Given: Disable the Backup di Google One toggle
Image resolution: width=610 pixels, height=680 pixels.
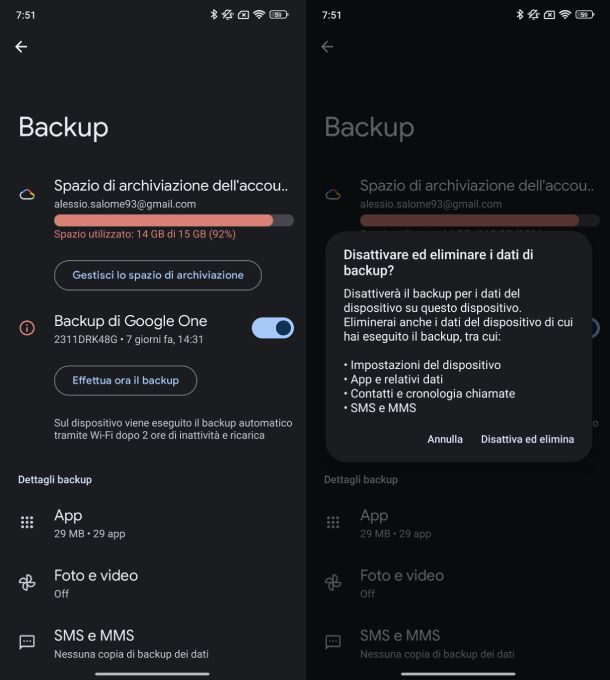Looking at the screenshot, I should [x=273, y=328].
